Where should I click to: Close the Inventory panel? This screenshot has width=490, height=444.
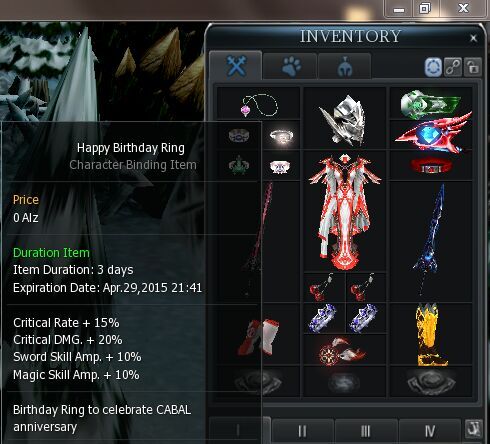(473, 38)
